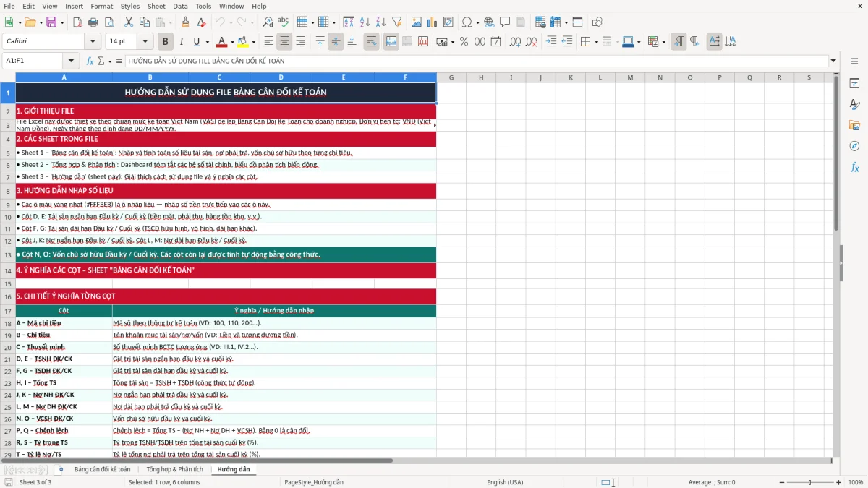Insert a comment
868x488 pixels.
click(505, 22)
